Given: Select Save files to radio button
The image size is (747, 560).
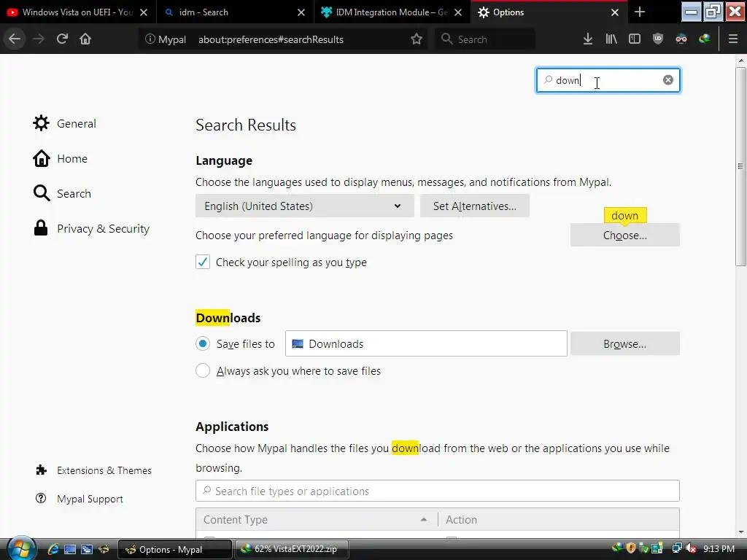Looking at the screenshot, I should tap(203, 343).
